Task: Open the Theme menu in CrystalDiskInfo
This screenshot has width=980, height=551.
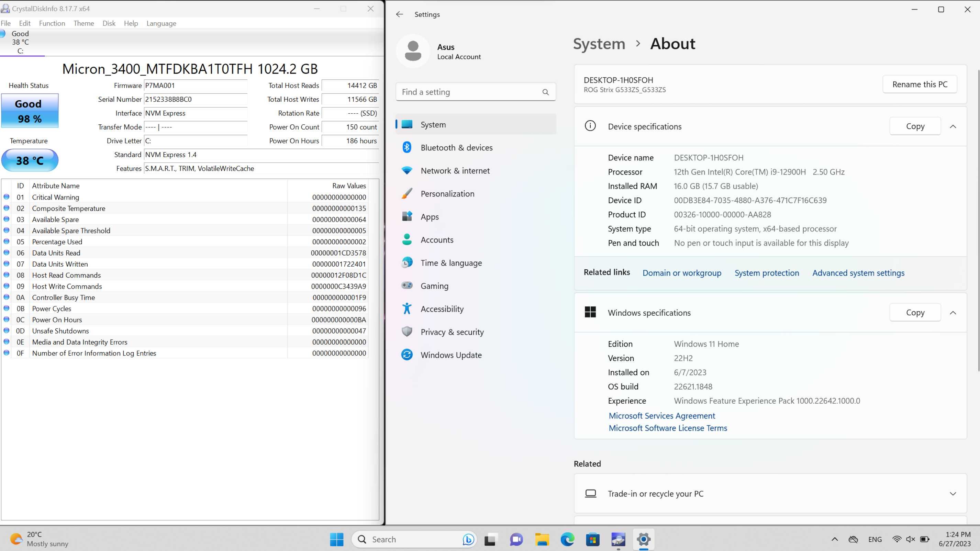Action: coord(84,23)
